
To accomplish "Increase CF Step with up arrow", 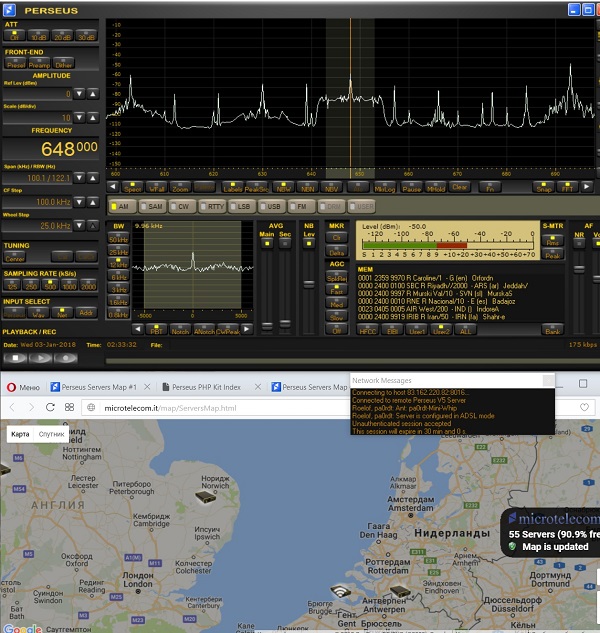I will (x=93, y=202).
